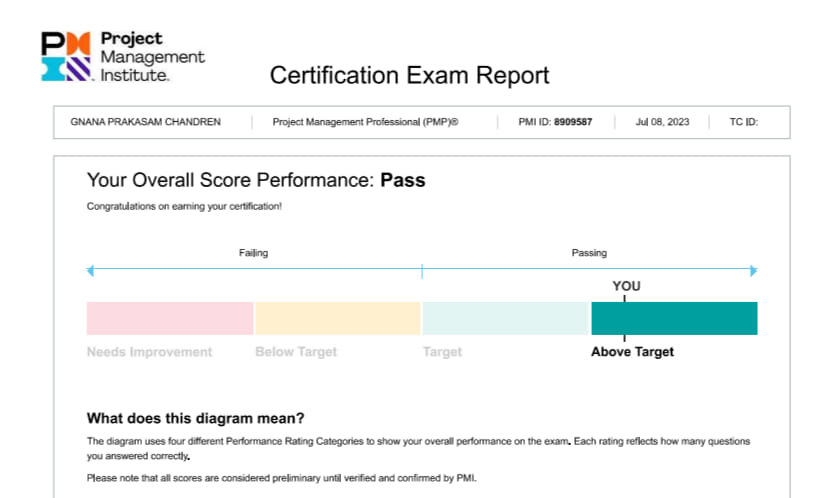Click the Passing label above the scale
Image resolution: width=822 pixels, height=498 pixels.
(589, 253)
